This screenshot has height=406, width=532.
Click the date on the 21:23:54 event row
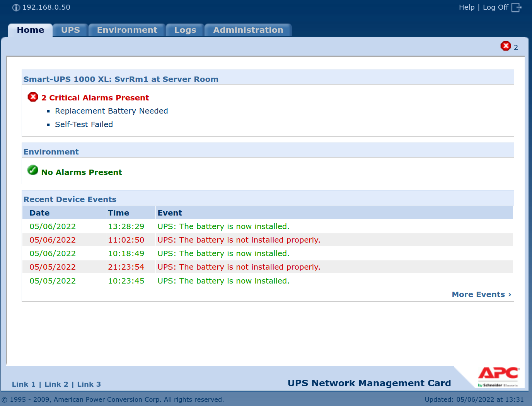(x=53, y=267)
